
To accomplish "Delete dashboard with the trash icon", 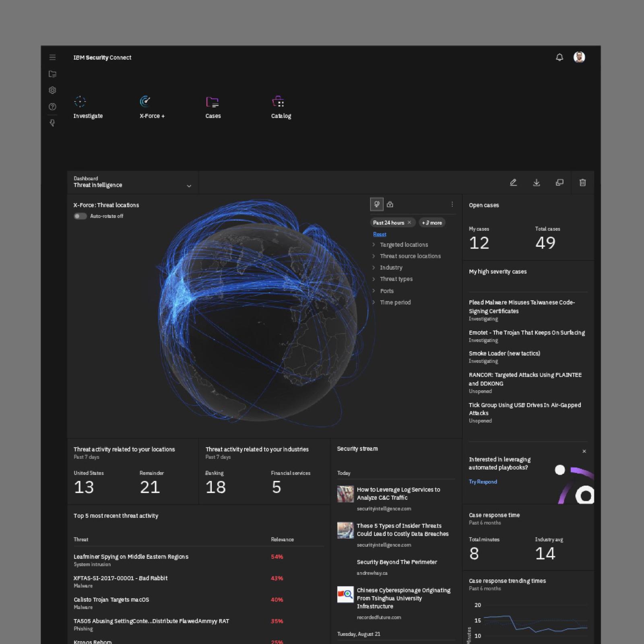I will pos(582,182).
